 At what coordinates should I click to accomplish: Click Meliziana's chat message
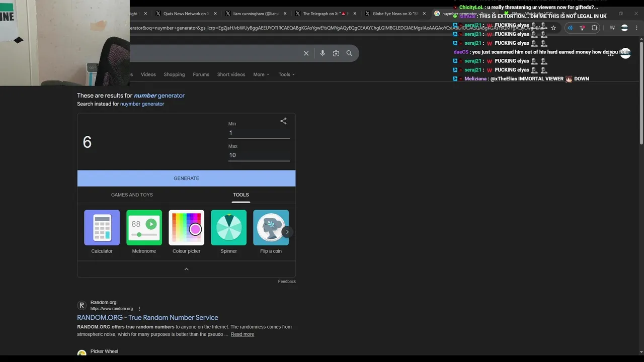(x=521, y=79)
